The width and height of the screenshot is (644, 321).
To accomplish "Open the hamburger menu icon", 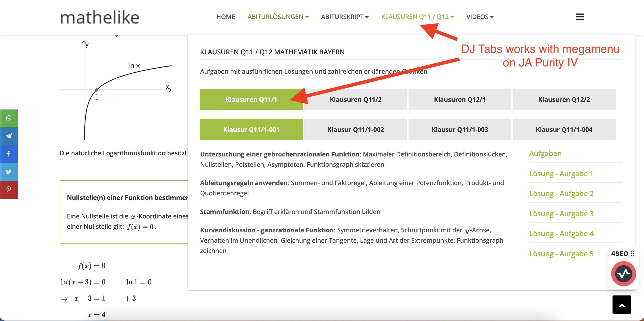I will point(580,17).
